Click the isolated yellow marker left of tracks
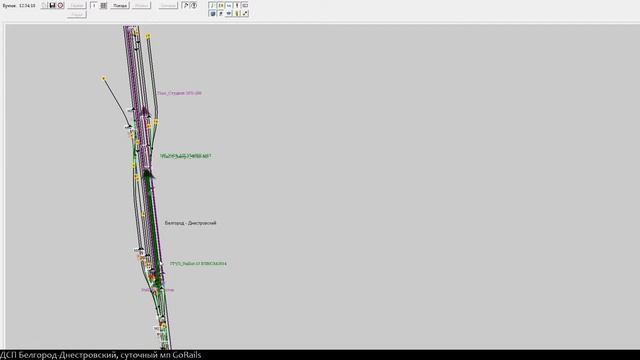The width and height of the screenshot is (640, 360). click(x=104, y=78)
